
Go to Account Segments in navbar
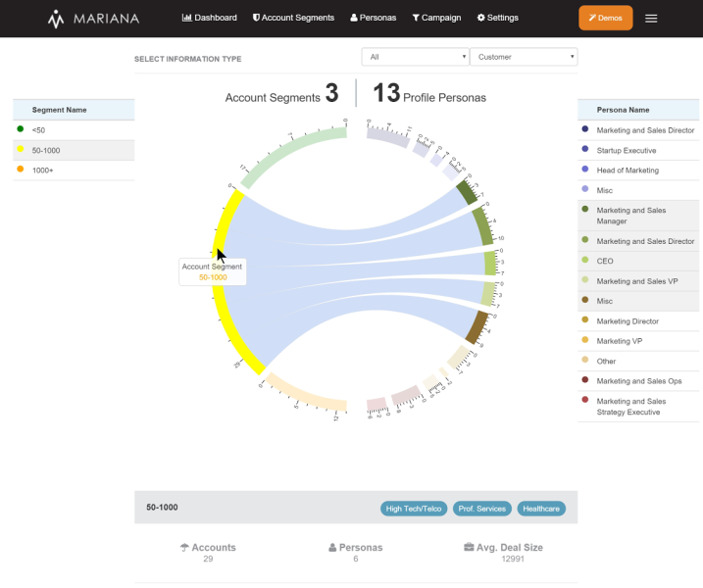click(293, 18)
